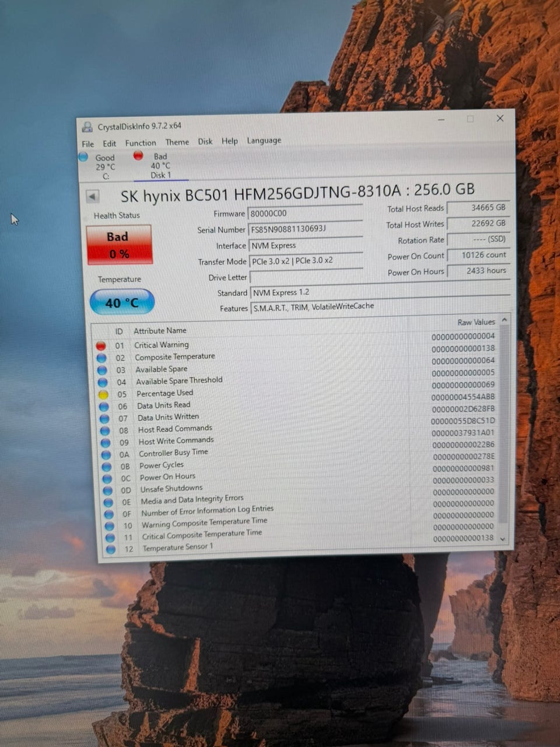The height and width of the screenshot is (747, 560).
Task: Click raw value 00000004554AB8
Action: [x=463, y=397]
